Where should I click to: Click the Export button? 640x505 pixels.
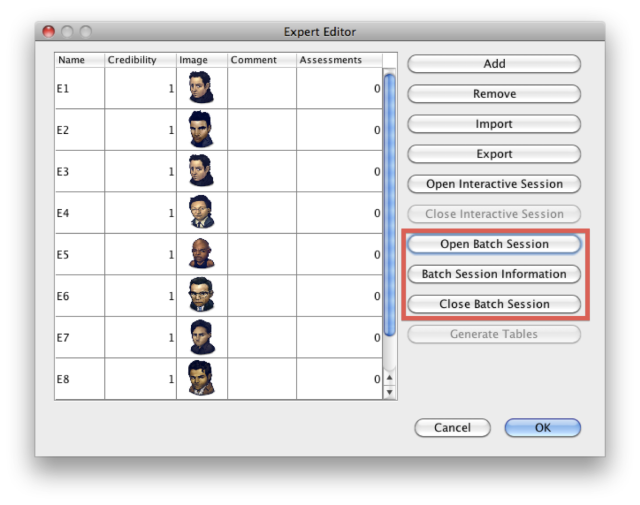click(x=494, y=154)
